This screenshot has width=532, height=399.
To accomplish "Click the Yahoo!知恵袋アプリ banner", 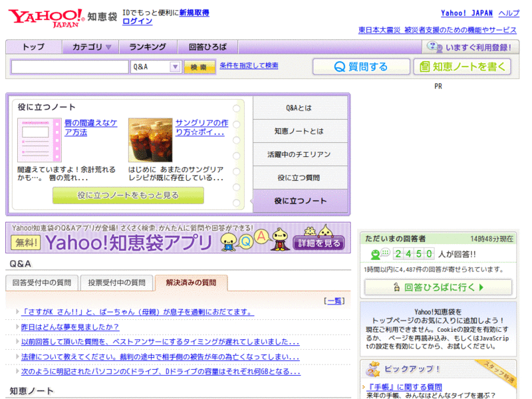I will point(178,238).
